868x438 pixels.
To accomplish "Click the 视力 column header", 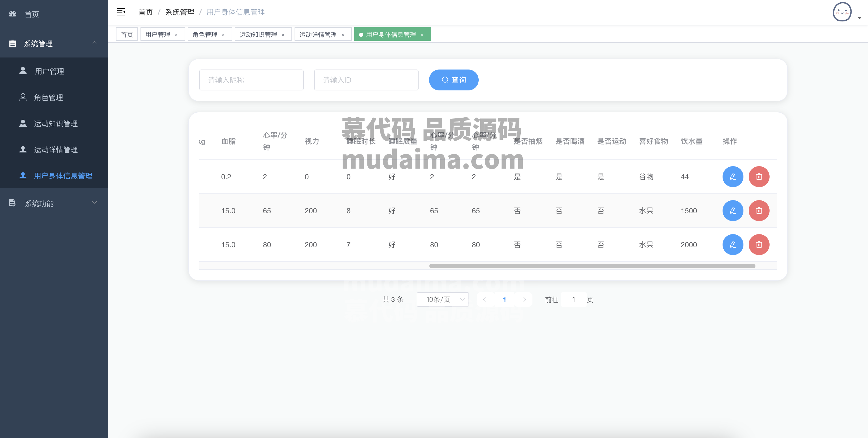I will (312, 141).
